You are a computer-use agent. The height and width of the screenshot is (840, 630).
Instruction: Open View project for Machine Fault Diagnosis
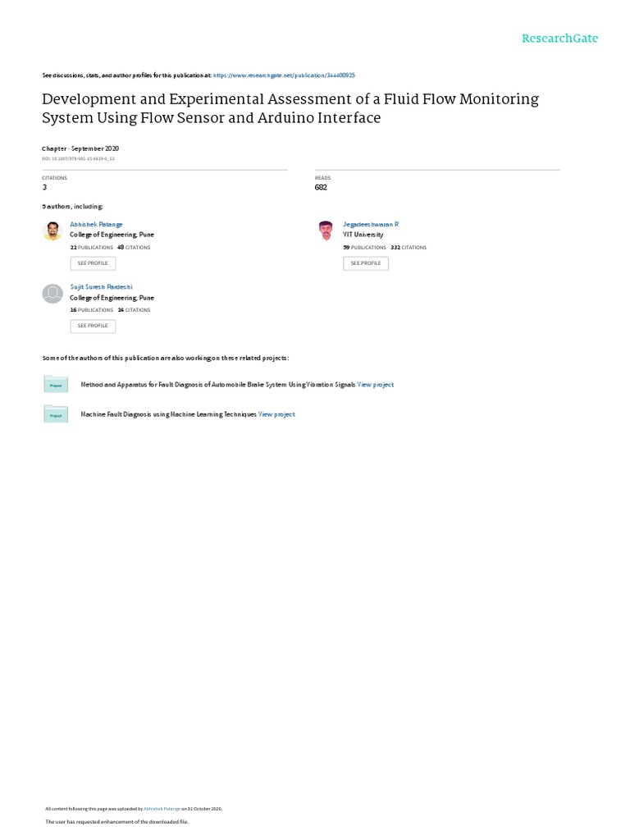tap(276, 415)
